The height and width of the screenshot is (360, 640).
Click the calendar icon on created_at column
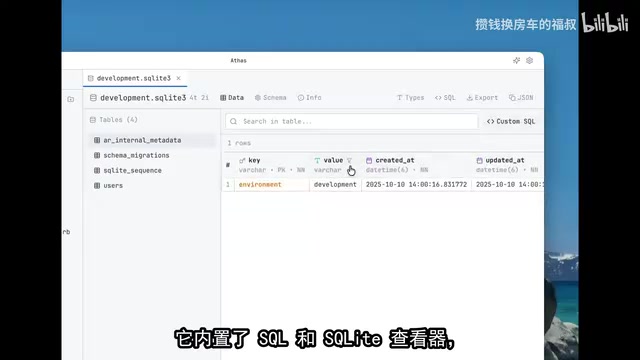pos(369,160)
